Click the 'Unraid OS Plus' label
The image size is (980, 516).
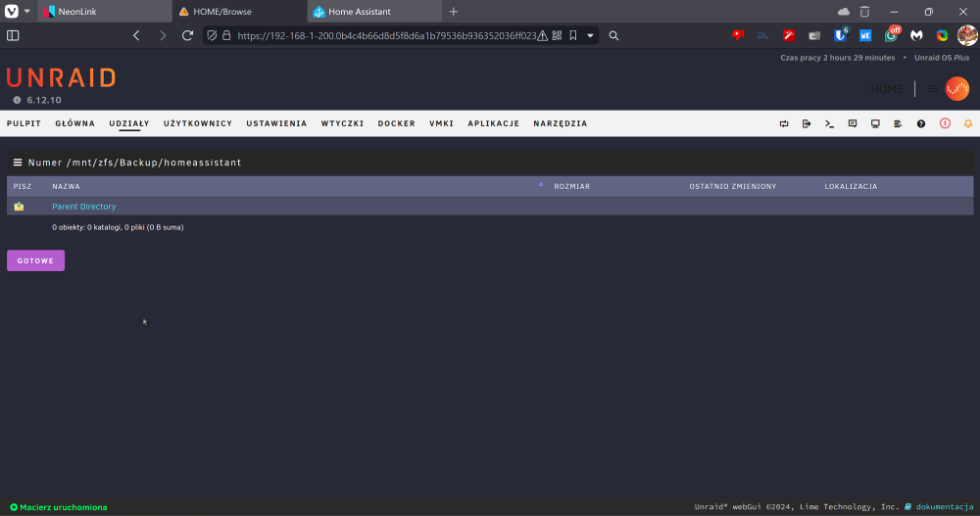tap(942, 58)
